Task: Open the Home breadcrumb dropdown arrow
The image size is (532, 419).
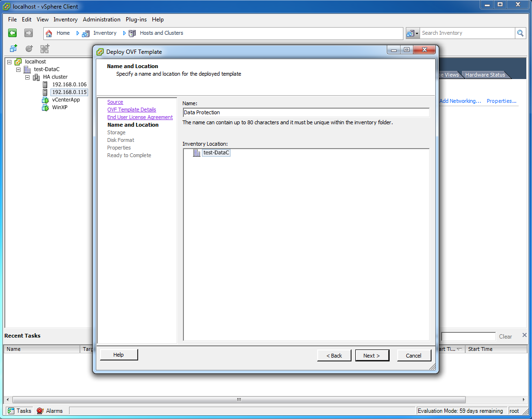Action: [x=78, y=33]
